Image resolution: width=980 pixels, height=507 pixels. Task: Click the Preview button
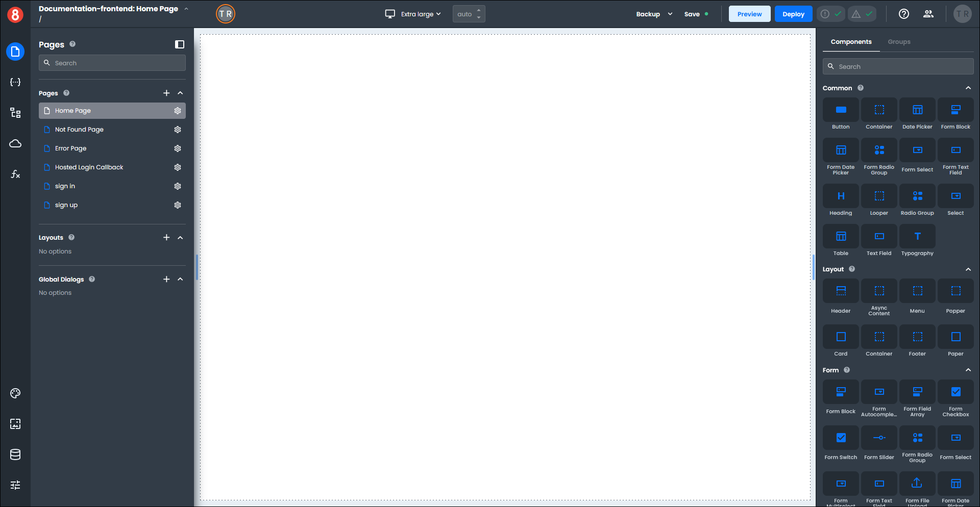tap(749, 14)
